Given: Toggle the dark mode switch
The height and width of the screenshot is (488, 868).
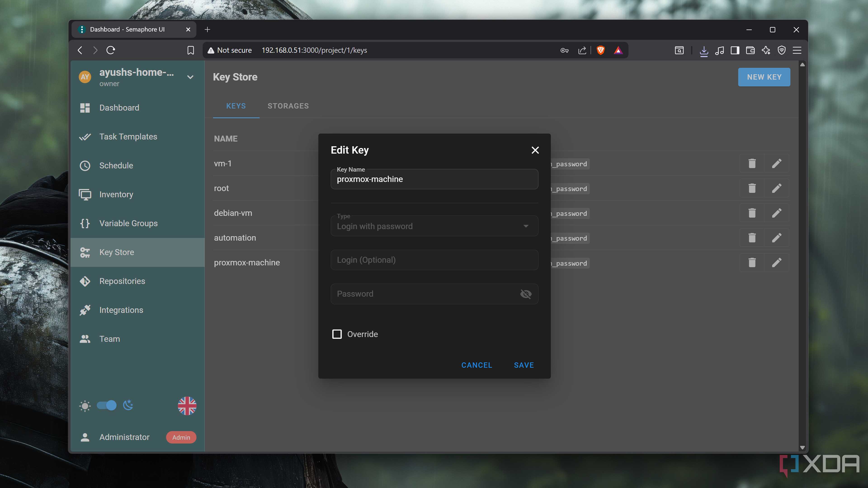Looking at the screenshot, I should [107, 406].
